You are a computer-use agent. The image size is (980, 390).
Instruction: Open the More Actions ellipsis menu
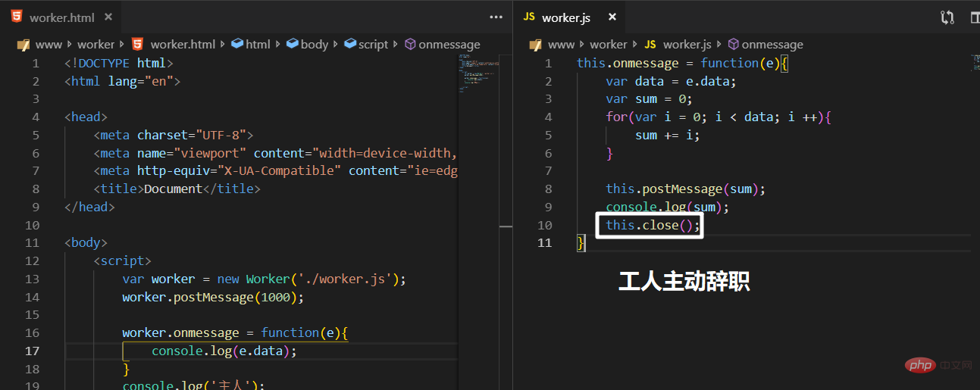tap(496, 16)
